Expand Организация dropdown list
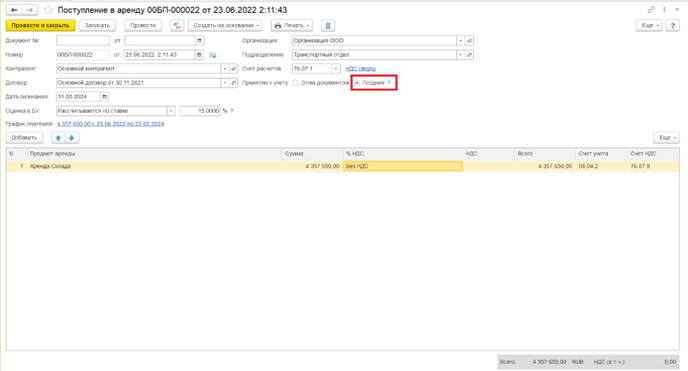 tap(461, 41)
